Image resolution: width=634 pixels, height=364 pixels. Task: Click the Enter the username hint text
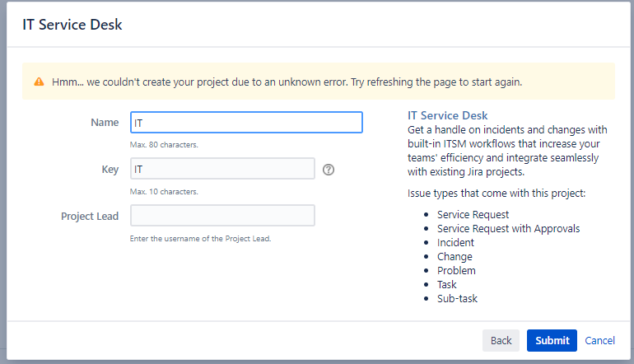point(200,239)
